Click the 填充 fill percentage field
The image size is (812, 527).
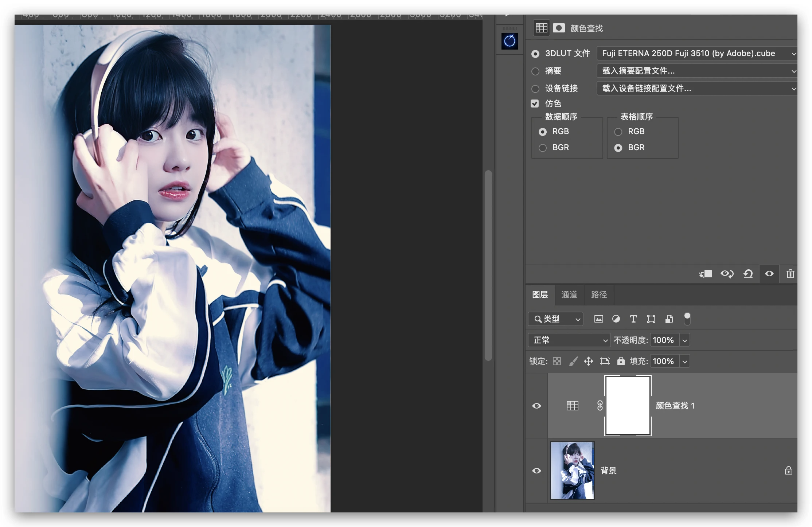point(663,361)
